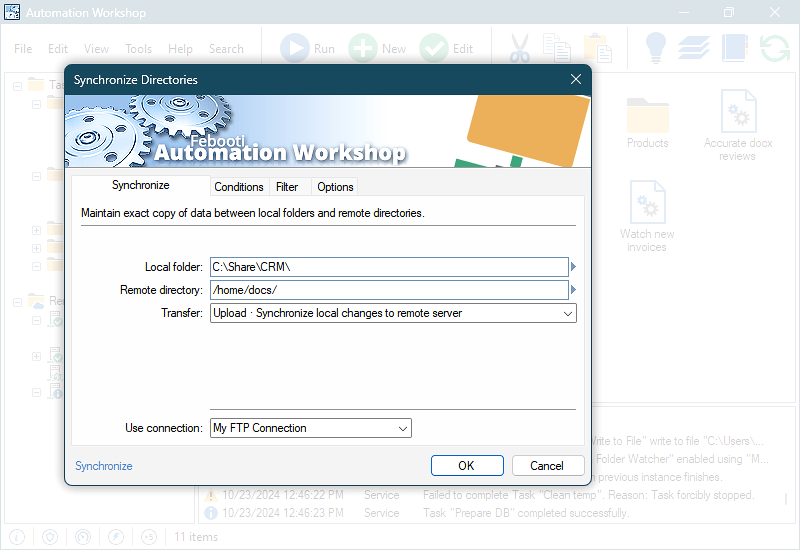Switch to the Conditions tab
Viewport: 800px width, 550px height.
(x=239, y=187)
